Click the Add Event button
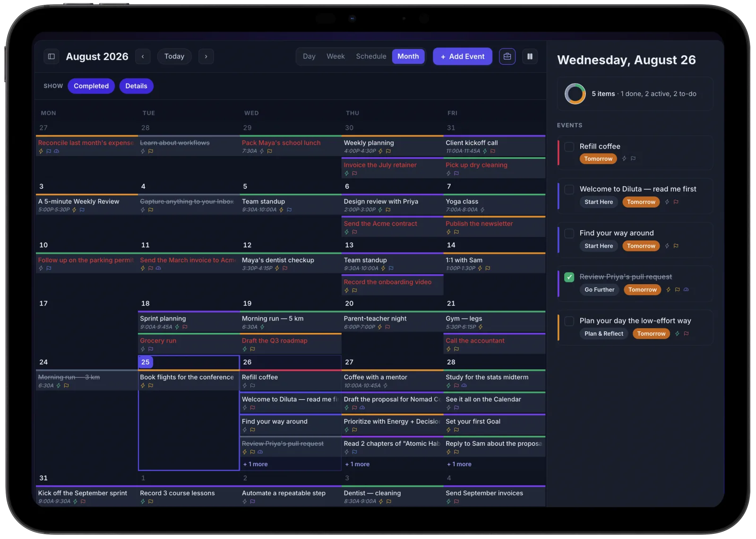756x539 pixels. click(x=463, y=57)
